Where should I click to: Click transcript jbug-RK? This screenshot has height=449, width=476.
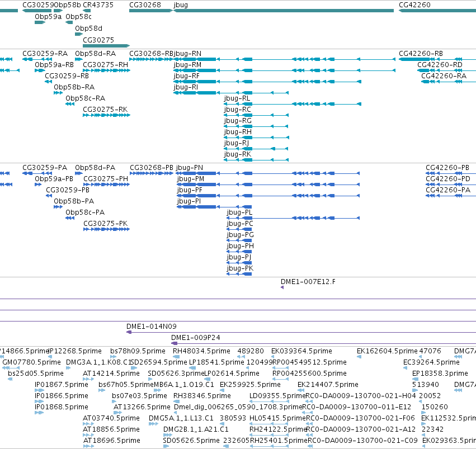click(238, 154)
